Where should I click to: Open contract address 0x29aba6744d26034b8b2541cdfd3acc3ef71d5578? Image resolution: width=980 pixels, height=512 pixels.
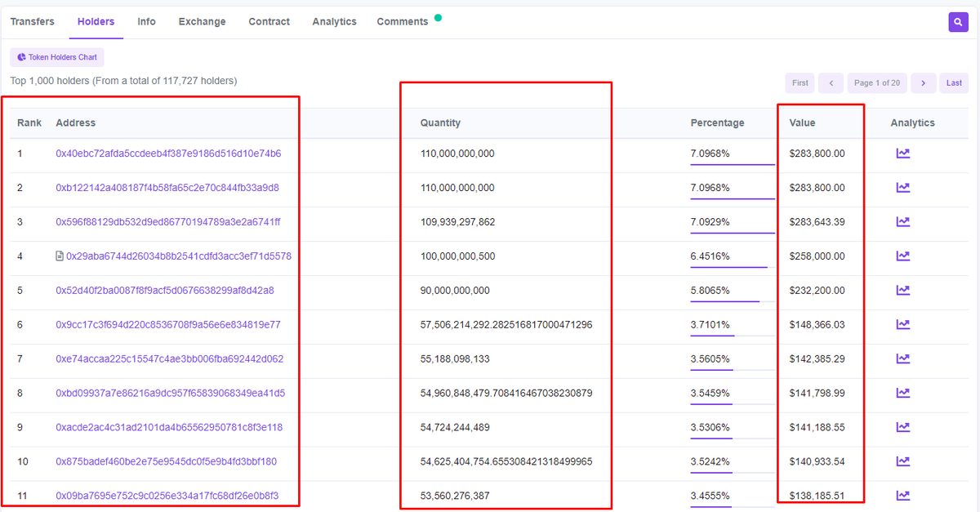click(x=179, y=256)
